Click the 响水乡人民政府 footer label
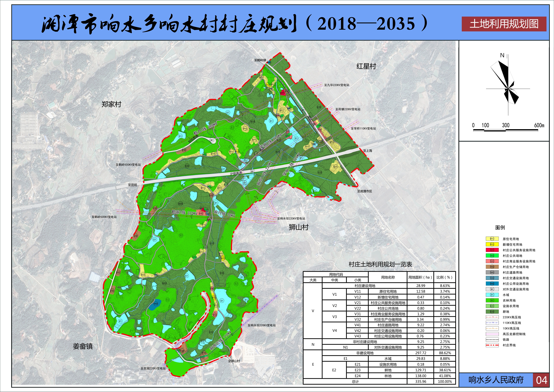Screen dimensions: 554x392 click(496, 380)
